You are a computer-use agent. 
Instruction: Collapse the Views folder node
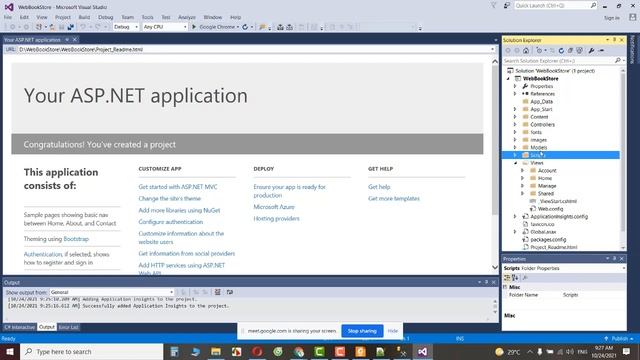point(515,163)
